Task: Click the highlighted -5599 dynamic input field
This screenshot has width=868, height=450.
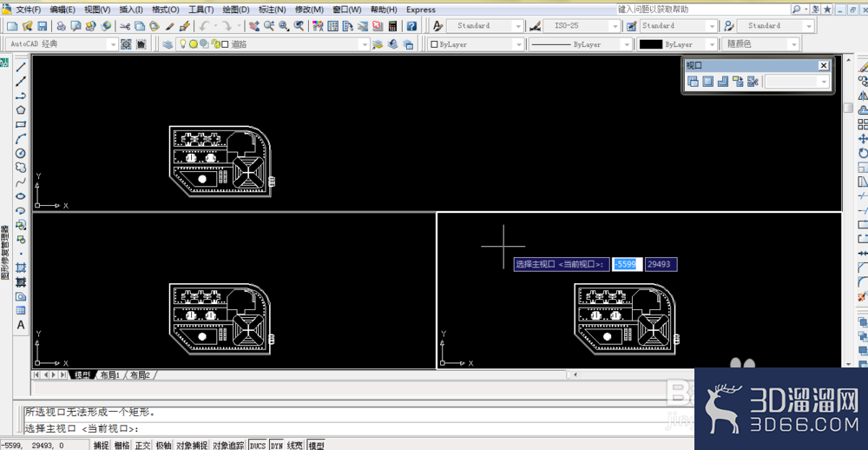Action: 628,264
